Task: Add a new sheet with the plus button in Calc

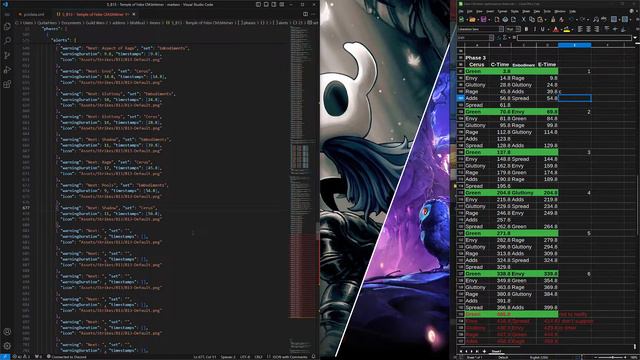Action: tap(484, 351)
